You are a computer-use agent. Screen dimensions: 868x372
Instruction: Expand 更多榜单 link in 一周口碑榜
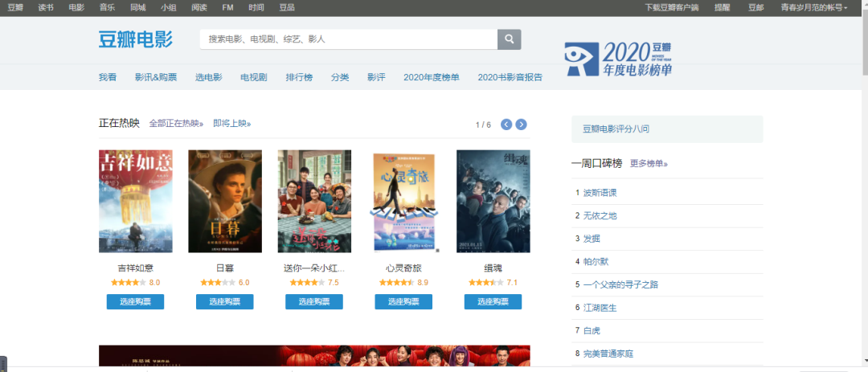coord(648,163)
